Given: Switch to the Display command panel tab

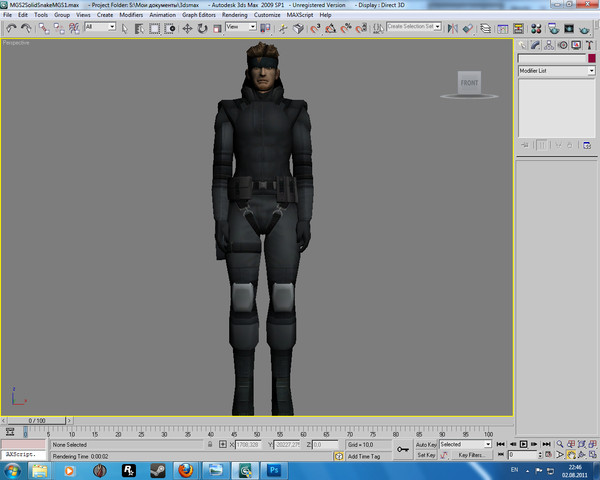Looking at the screenshot, I should (x=576, y=45).
